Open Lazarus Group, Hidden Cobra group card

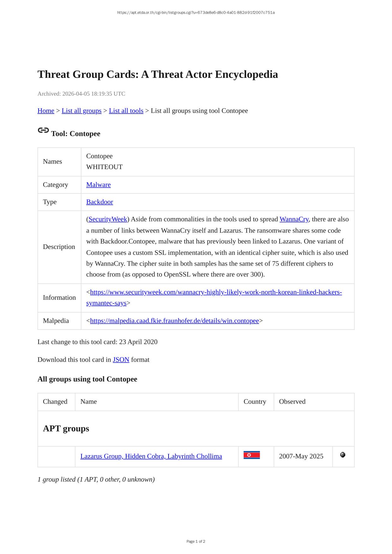(151, 456)
